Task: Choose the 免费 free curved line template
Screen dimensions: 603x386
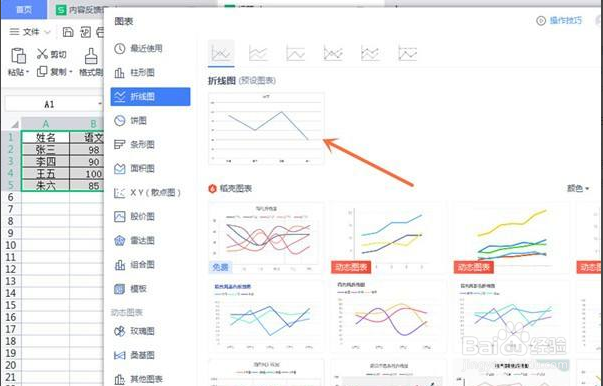Action: click(266, 238)
